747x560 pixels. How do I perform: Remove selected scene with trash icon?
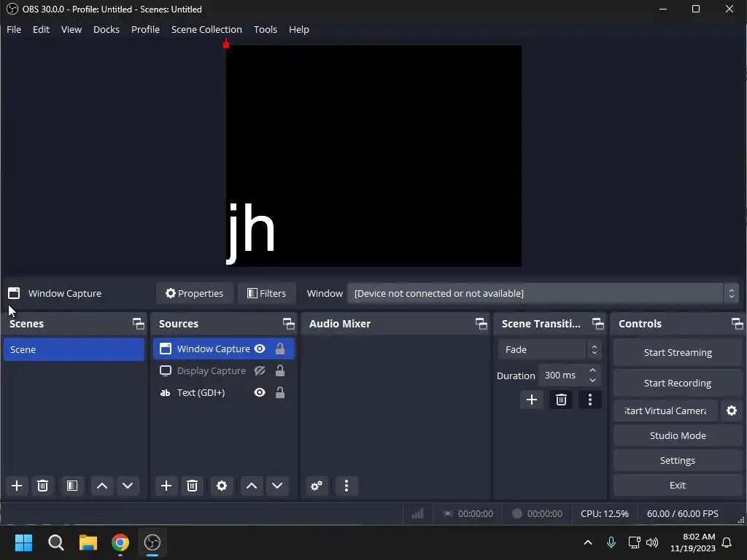tap(42, 486)
